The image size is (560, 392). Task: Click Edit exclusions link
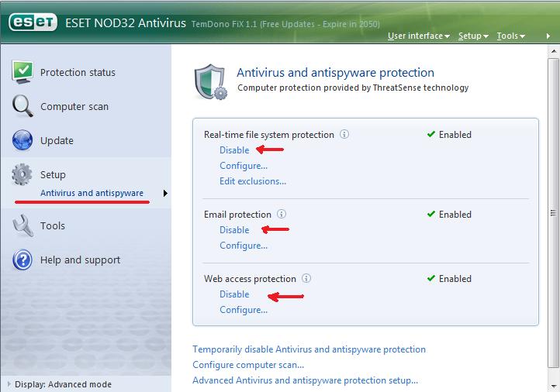[x=253, y=181]
